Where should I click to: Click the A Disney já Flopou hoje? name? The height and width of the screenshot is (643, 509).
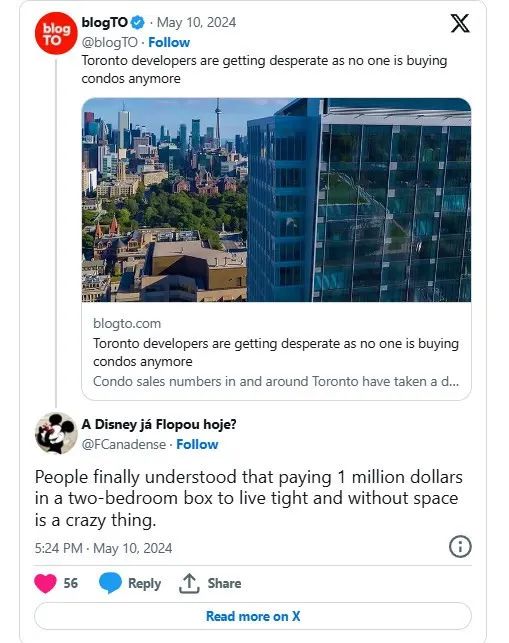click(159, 424)
